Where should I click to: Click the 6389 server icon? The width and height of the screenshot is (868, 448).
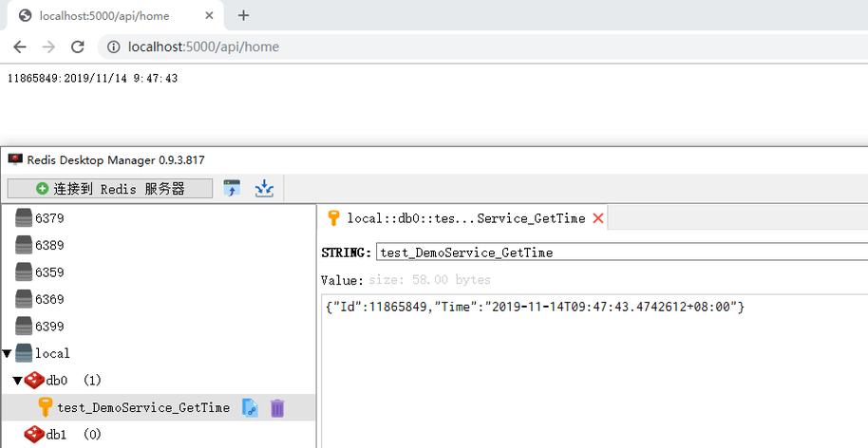pos(24,245)
